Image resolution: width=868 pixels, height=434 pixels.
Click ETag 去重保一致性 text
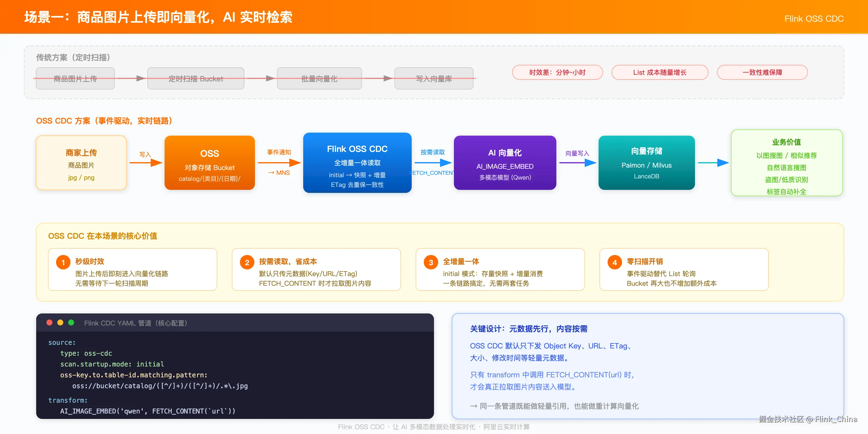coord(357,185)
